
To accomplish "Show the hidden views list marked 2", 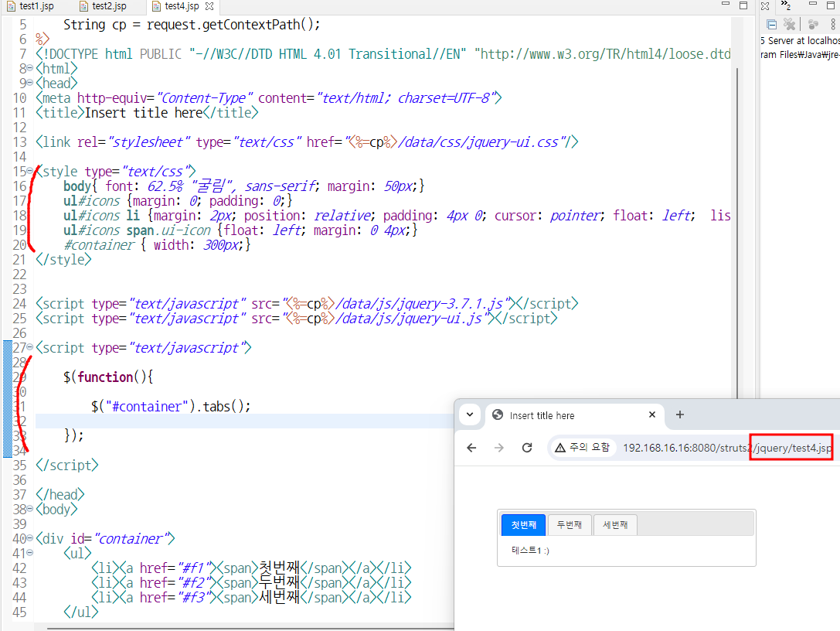I will click(x=786, y=5).
